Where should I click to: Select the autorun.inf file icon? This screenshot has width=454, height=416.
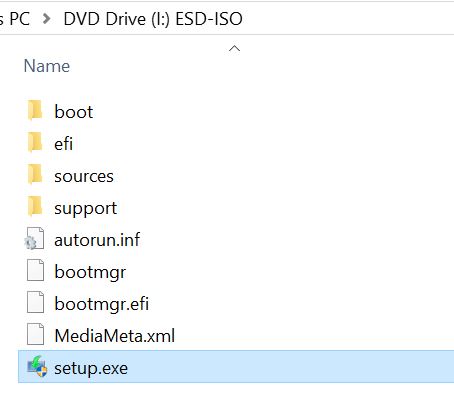(34, 238)
